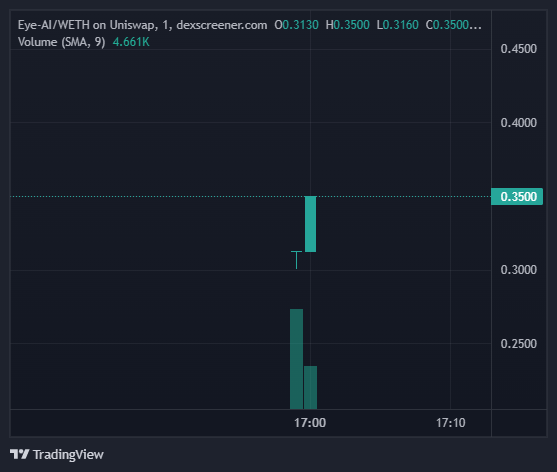Image resolution: width=557 pixels, height=472 pixels.
Task: Click the 17:10 time axis label
Action: pos(450,423)
